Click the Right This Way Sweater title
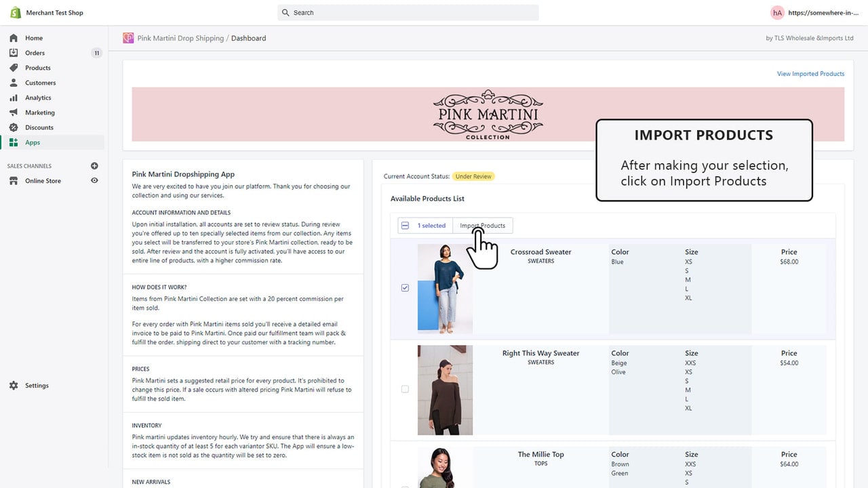Viewport: 868px width, 488px height. point(540,353)
